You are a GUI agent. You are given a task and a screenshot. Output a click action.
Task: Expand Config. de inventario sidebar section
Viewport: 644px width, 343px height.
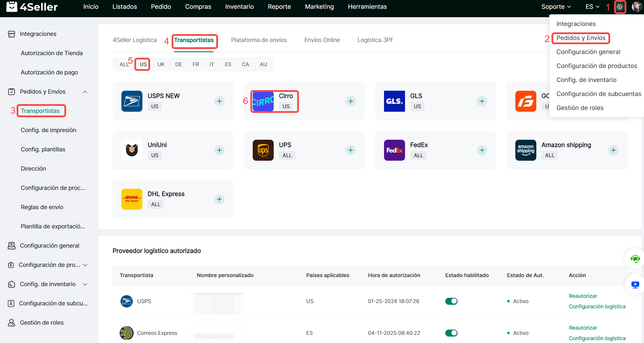(85, 284)
